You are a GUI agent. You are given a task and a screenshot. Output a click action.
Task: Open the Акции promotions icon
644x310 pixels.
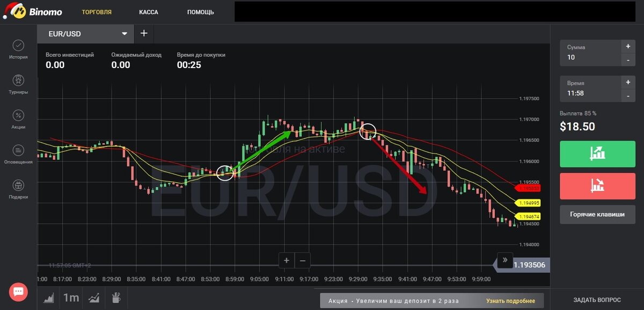[x=18, y=115]
